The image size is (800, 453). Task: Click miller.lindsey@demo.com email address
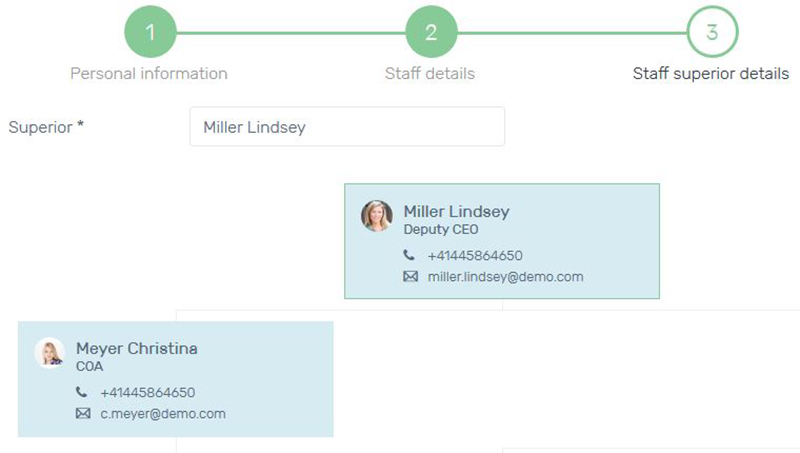coord(505,276)
